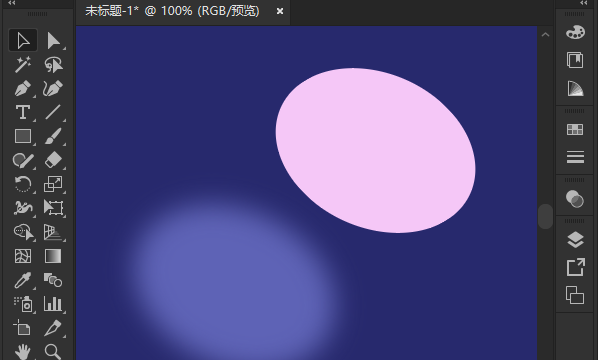Select the Rectangle tool
Image resolution: width=598 pixels, height=360 pixels.
[23, 136]
